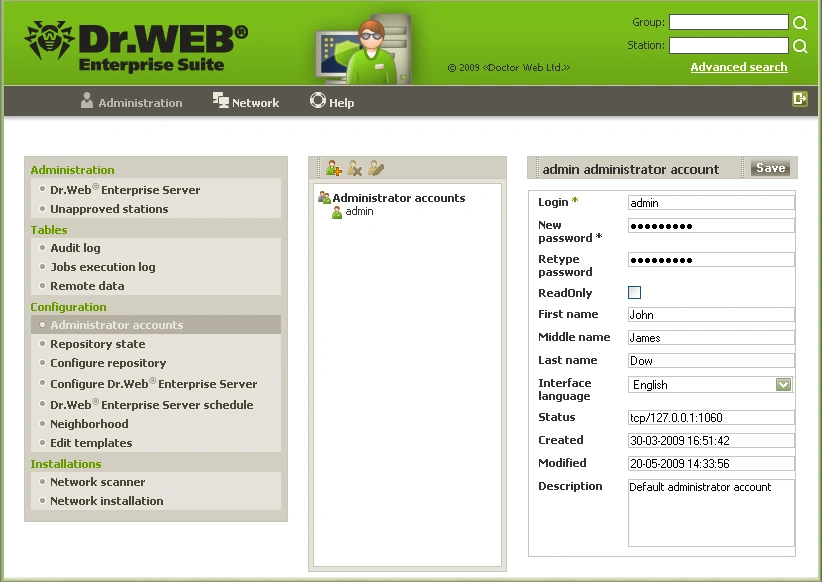Click the add administrator account icon

point(334,169)
